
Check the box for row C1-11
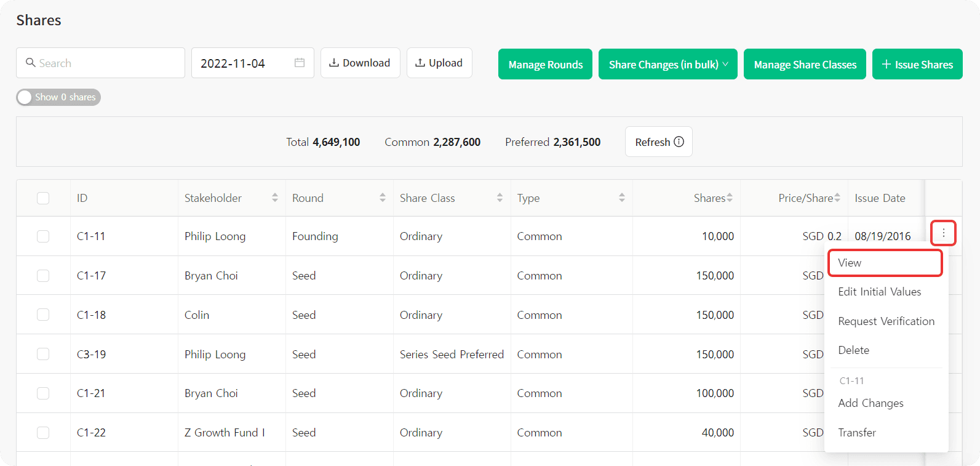43,236
